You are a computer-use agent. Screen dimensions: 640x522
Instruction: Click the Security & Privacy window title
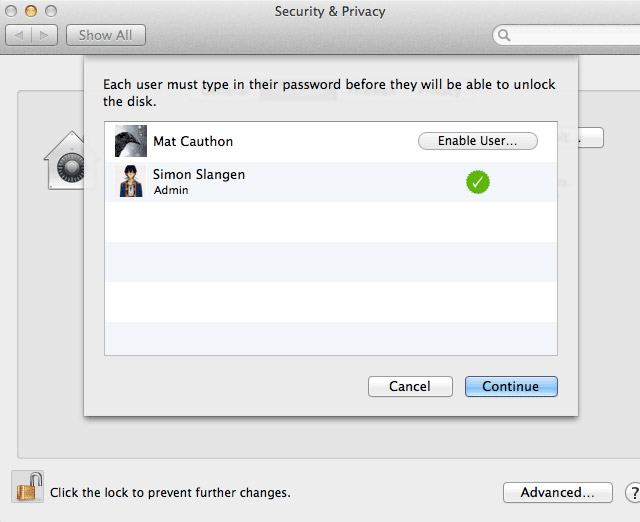pos(330,11)
